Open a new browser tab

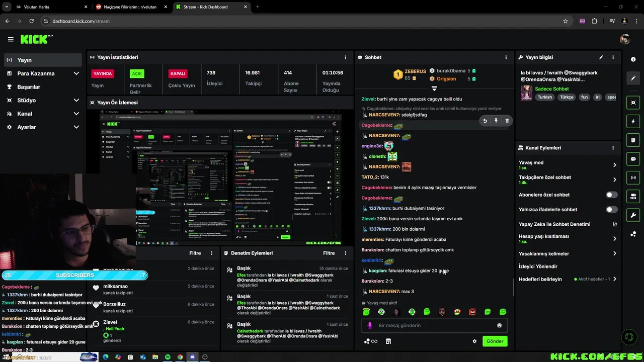pyautogui.click(x=257, y=7)
